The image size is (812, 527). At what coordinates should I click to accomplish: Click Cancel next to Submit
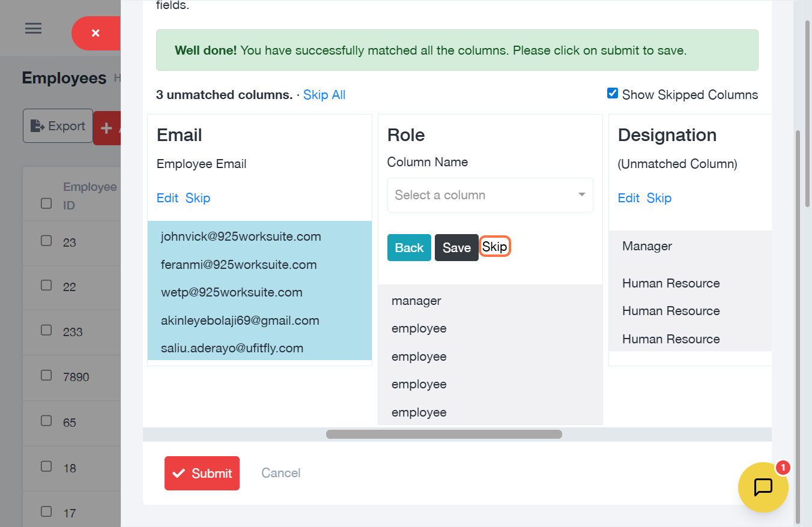click(280, 473)
